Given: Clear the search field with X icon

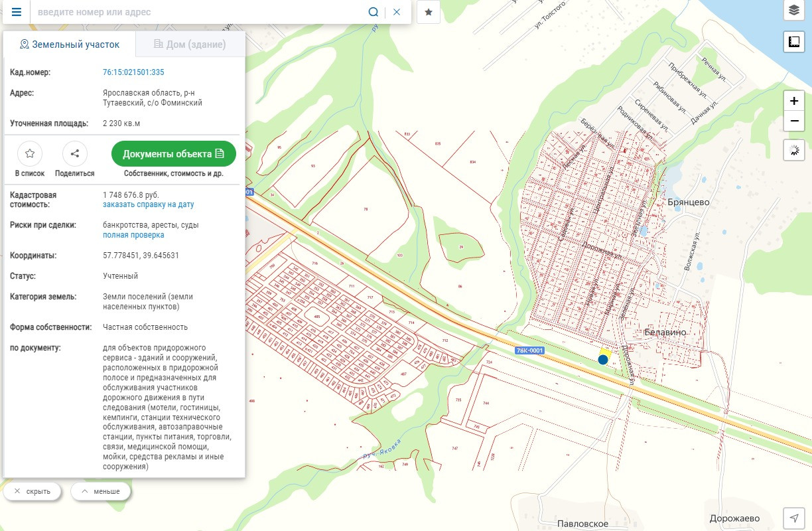Looking at the screenshot, I should tap(397, 12).
